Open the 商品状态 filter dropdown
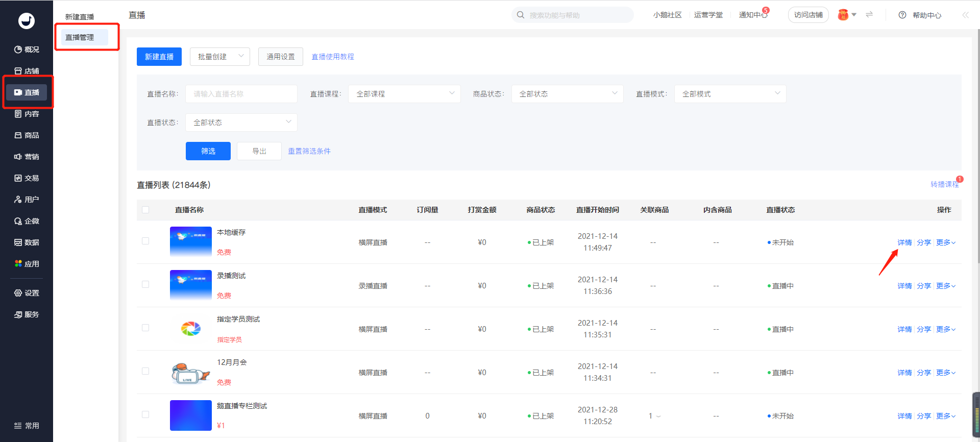Image resolution: width=980 pixels, height=442 pixels. (567, 94)
